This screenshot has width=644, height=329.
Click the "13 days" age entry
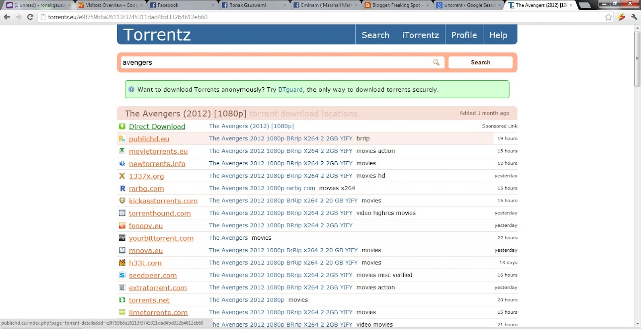point(508,263)
